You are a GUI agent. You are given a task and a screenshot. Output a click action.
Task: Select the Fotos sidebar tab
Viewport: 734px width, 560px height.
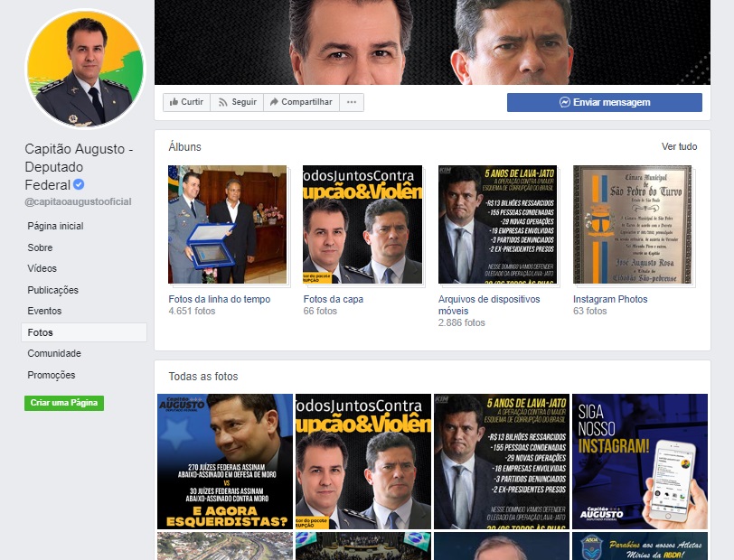[x=84, y=332]
